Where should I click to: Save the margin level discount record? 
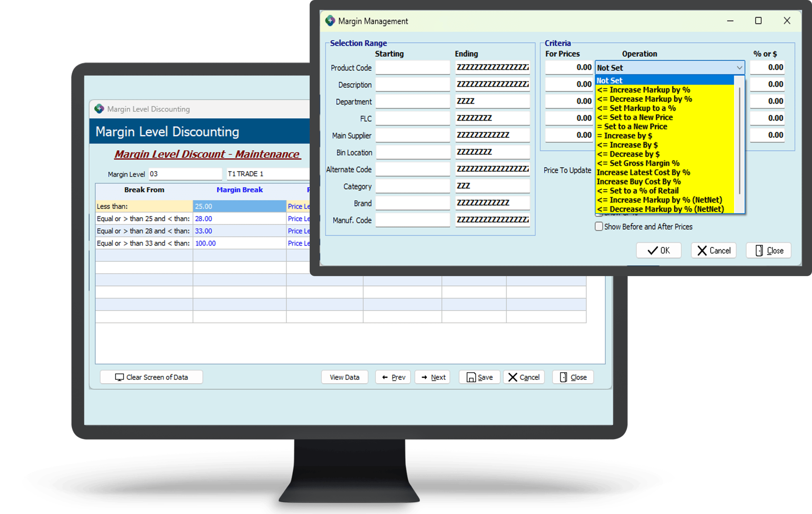pyautogui.click(x=479, y=377)
